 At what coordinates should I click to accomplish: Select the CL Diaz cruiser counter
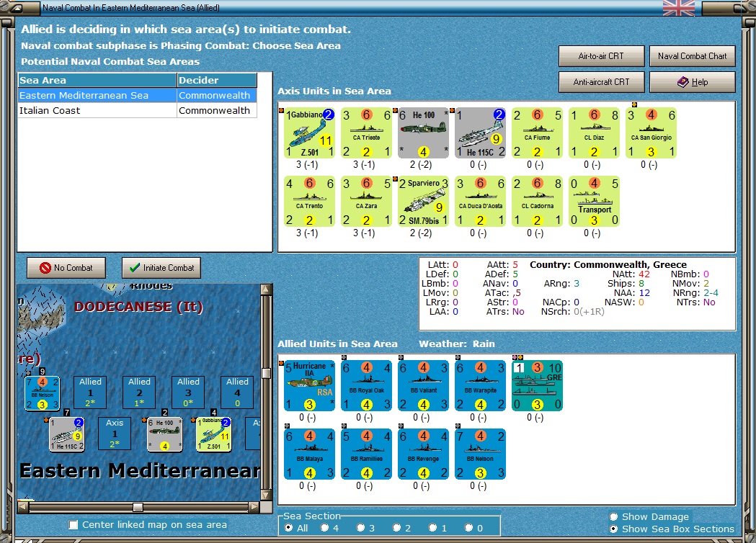[x=594, y=133]
